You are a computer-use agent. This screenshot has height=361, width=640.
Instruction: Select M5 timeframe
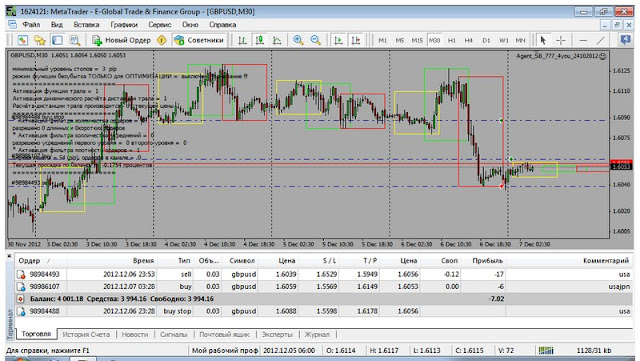[x=399, y=40]
